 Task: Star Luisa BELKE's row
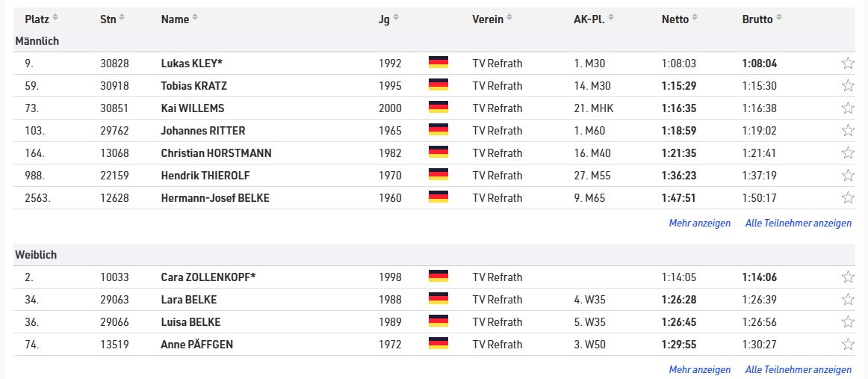(848, 322)
